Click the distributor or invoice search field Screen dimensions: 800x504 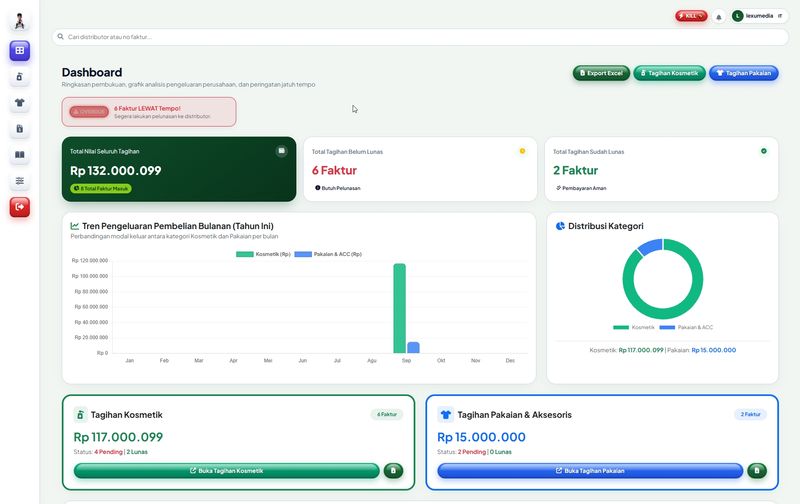tap(420, 37)
